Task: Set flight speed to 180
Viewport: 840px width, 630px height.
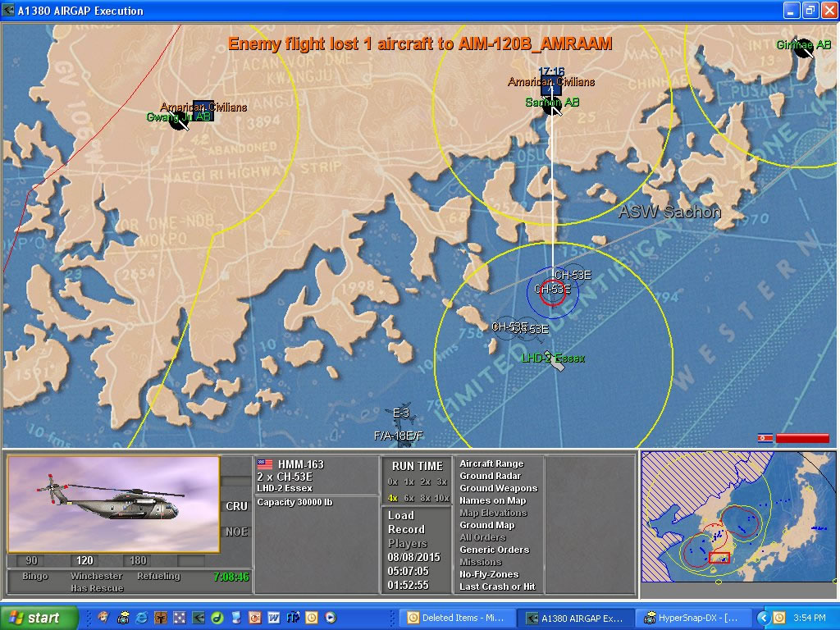Action: [138, 561]
